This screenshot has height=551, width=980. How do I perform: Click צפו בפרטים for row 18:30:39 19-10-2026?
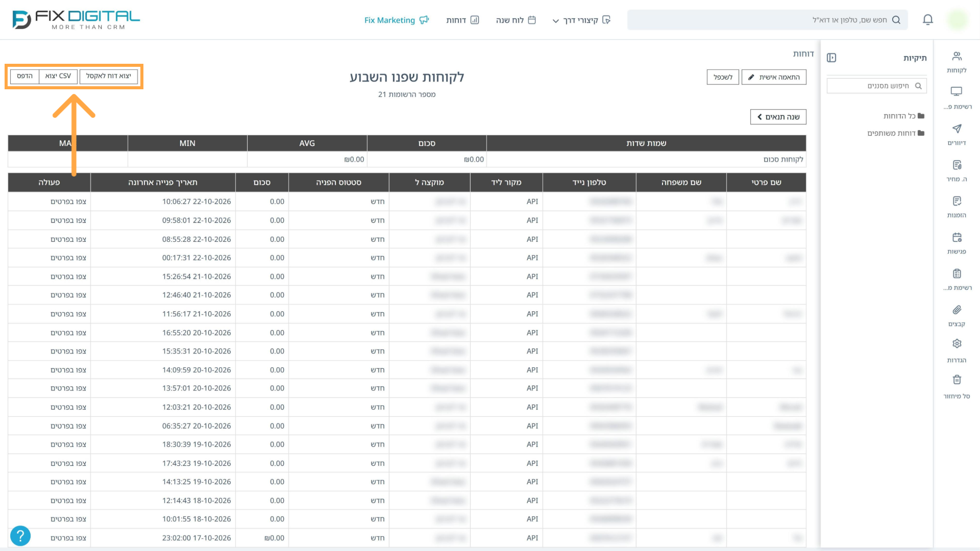tap(68, 444)
